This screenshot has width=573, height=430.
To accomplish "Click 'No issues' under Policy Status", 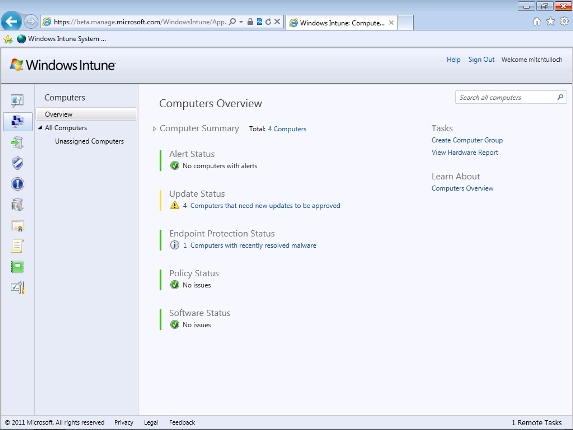I will [x=197, y=285].
